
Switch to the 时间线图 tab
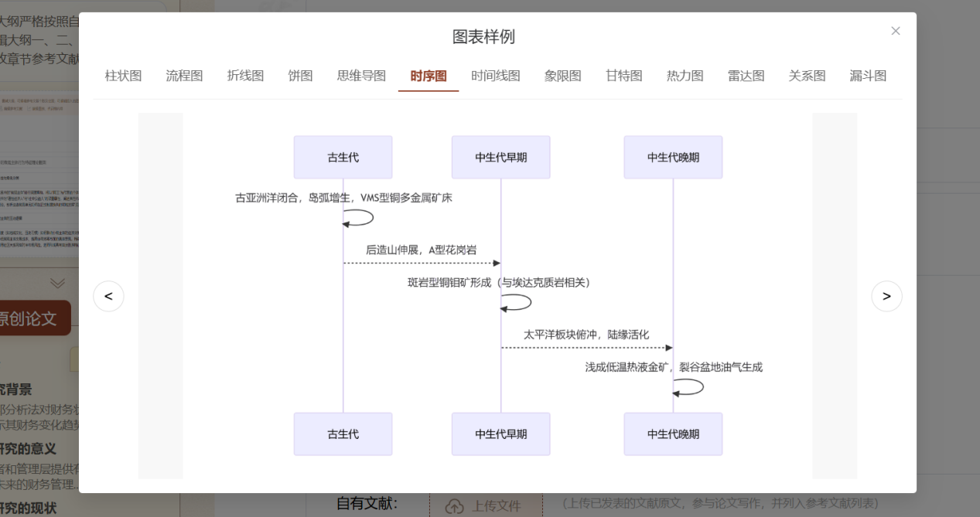coord(496,76)
